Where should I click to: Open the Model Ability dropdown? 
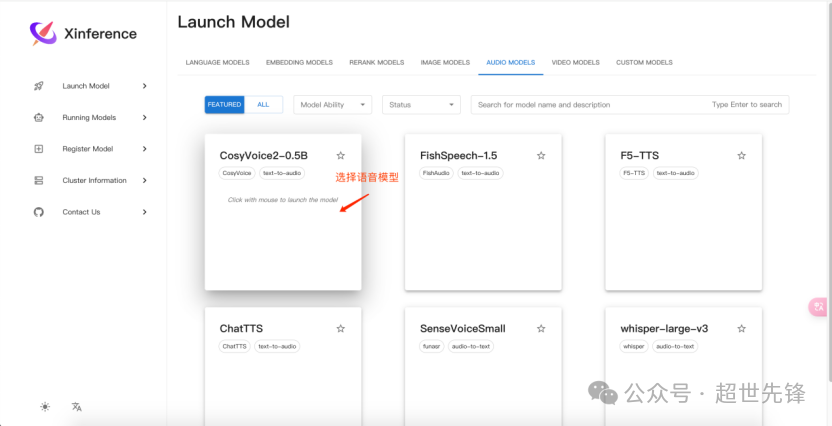333,105
